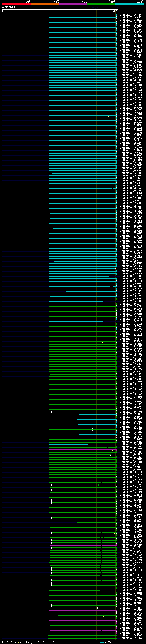Click the orange ~40% identity legend segment
Viewport: 146px width, 644px height.
(x=45, y=4)
